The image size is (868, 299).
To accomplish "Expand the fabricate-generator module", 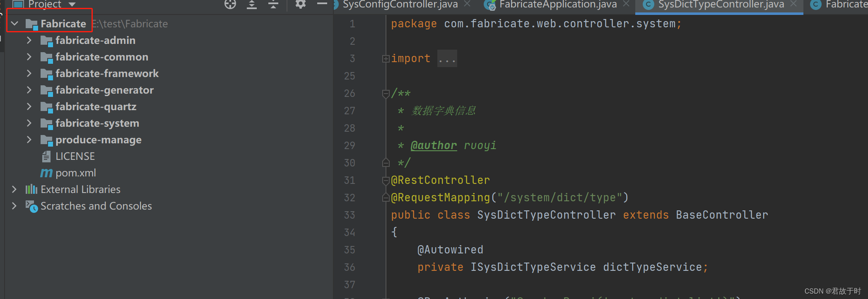I will [x=29, y=90].
